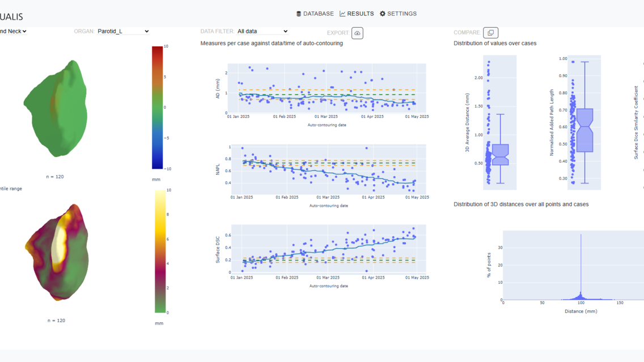
Task: Switch to the RESULTS tab
Action: (357, 14)
